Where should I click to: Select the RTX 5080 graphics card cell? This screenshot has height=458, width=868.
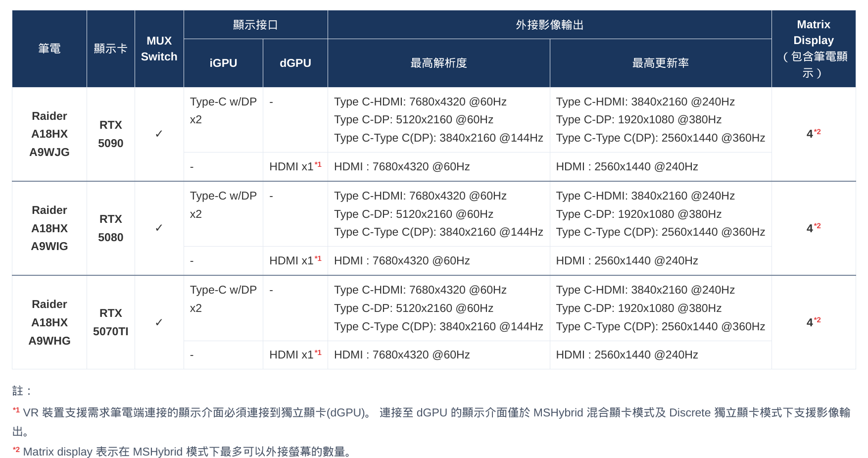point(111,228)
